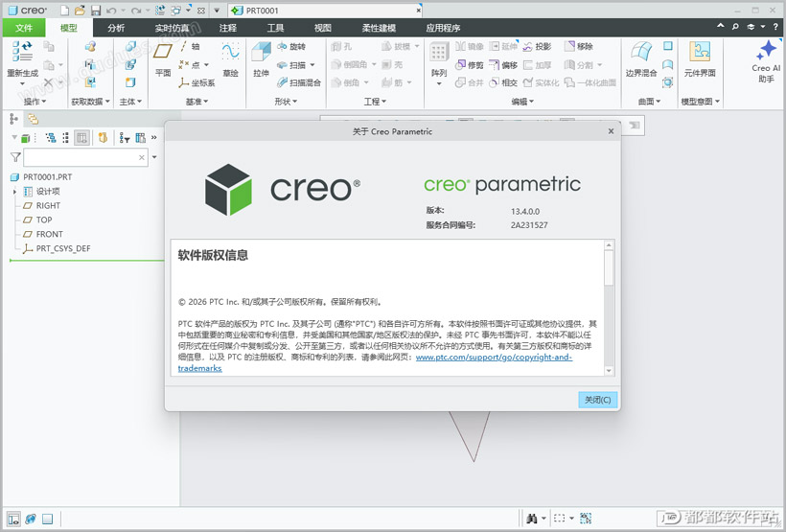The width and height of the screenshot is (786, 532).
Task: Expand the 编辑 group dropdown
Action: [522, 102]
